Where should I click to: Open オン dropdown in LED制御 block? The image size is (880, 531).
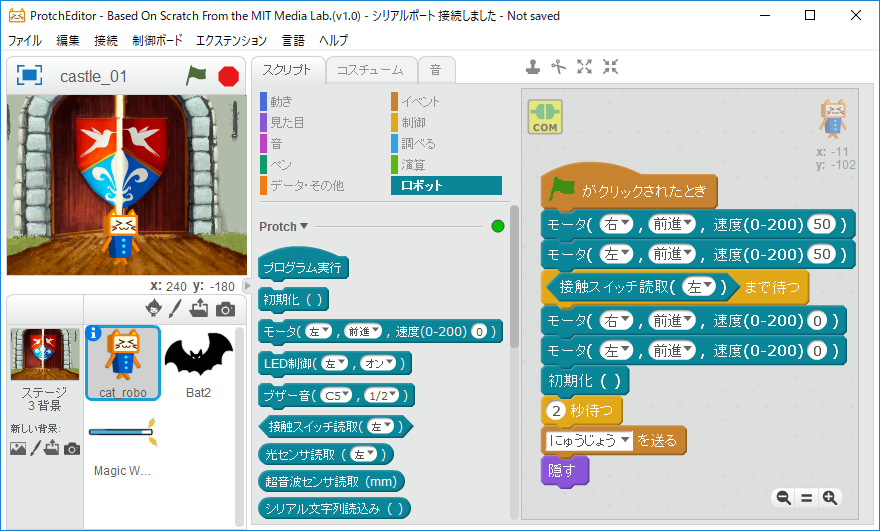(x=378, y=363)
